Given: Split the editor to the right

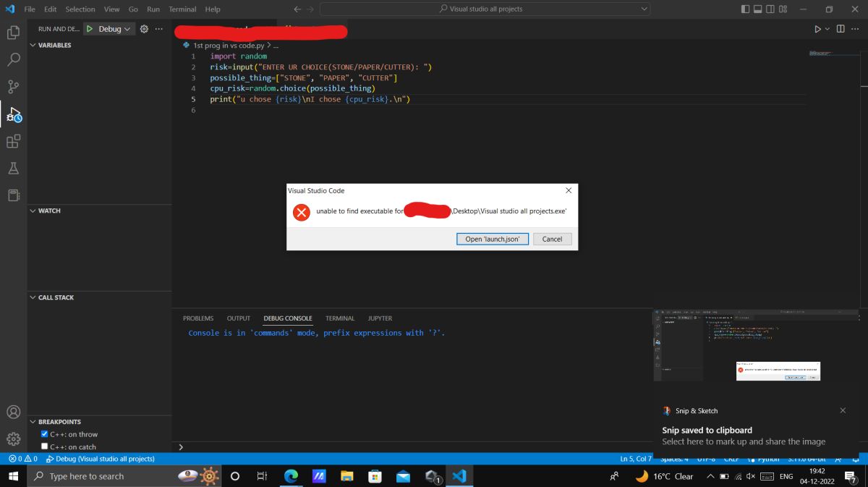Looking at the screenshot, I should pos(841,29).
